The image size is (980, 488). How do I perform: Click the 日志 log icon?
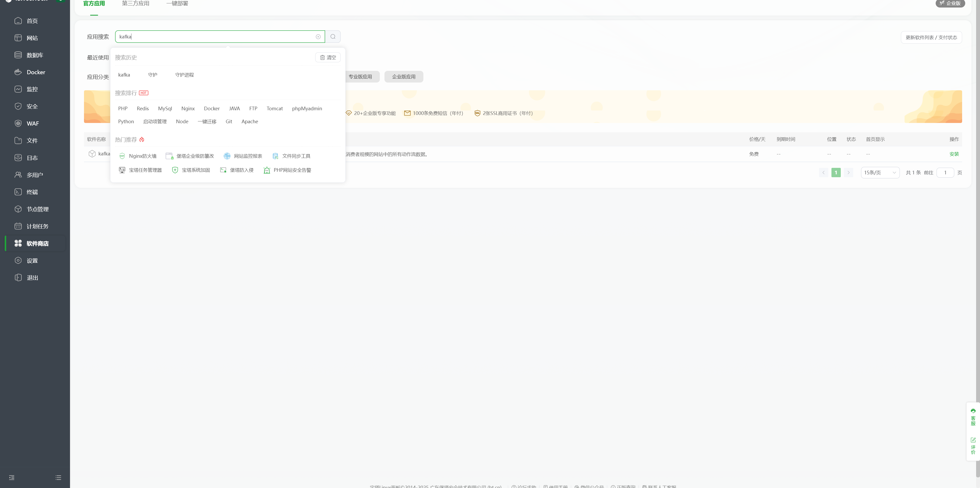[18, 157]
